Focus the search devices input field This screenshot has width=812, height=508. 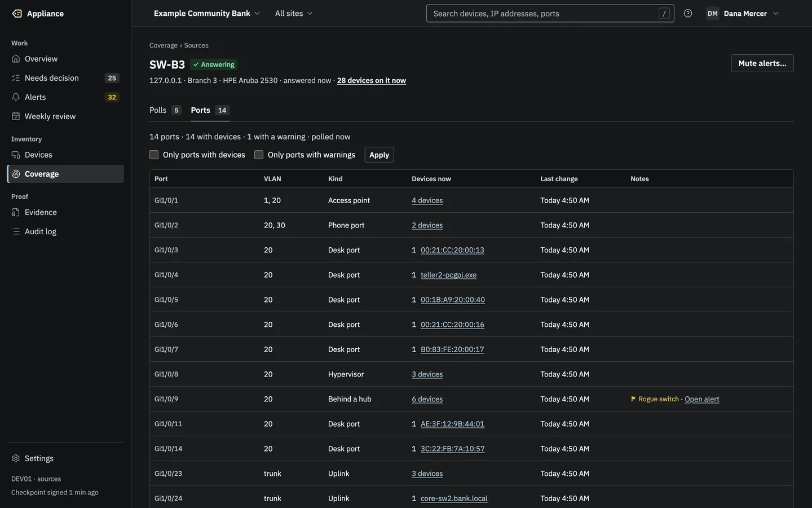click(x=550, y=14)
